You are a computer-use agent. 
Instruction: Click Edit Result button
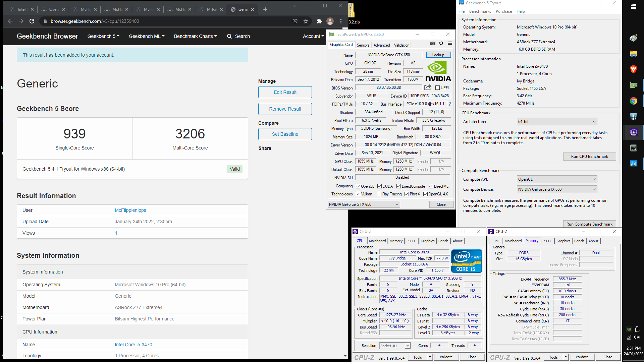pos(285,92)
